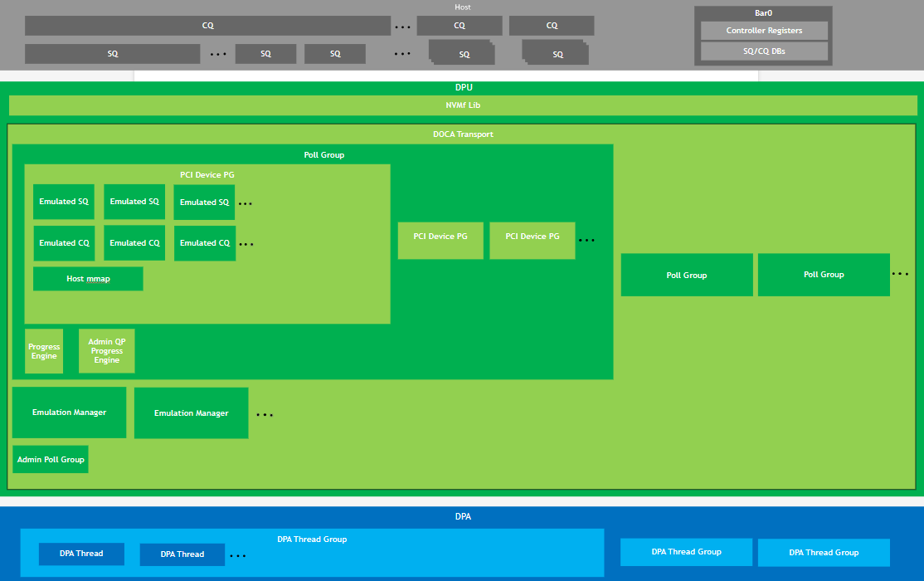The image size is (924, 581).
Task: Select the SQ/CQ DBs block
Action: [x=764, y=51]
